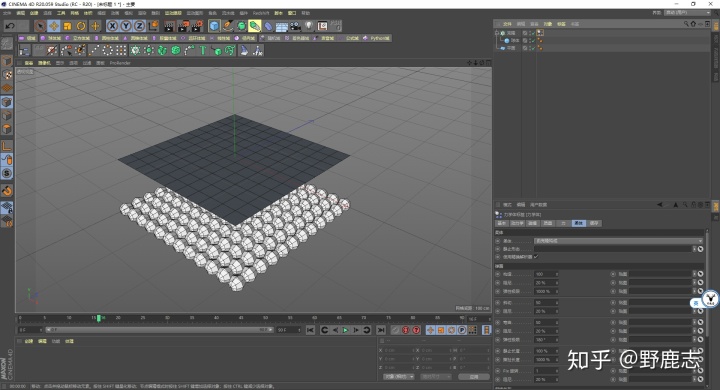This screenshot has width=720, height=390.
Task: Click the Render to Picture Viewer clapperboard
Action: [183, 26]
